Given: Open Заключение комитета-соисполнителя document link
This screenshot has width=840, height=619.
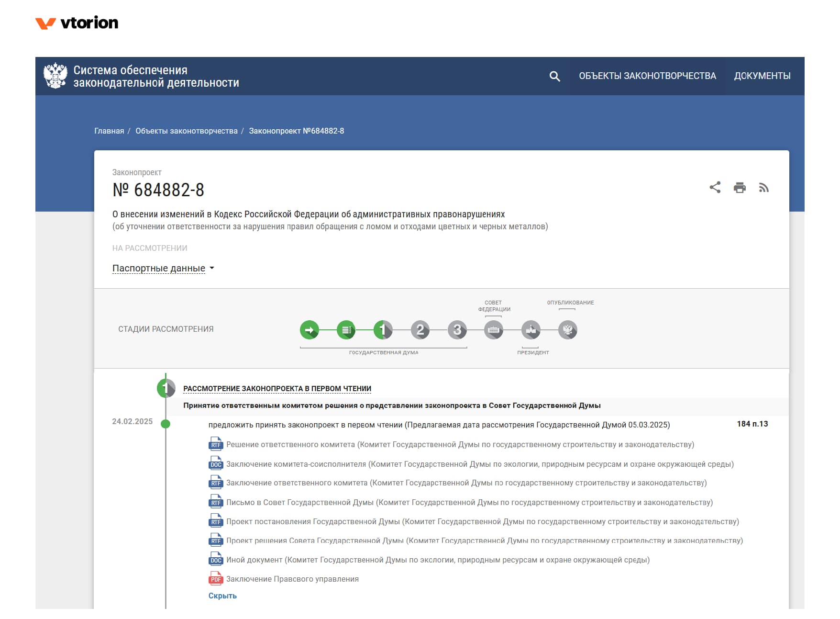Looking at the screenshot, I should tap(480, 464).
